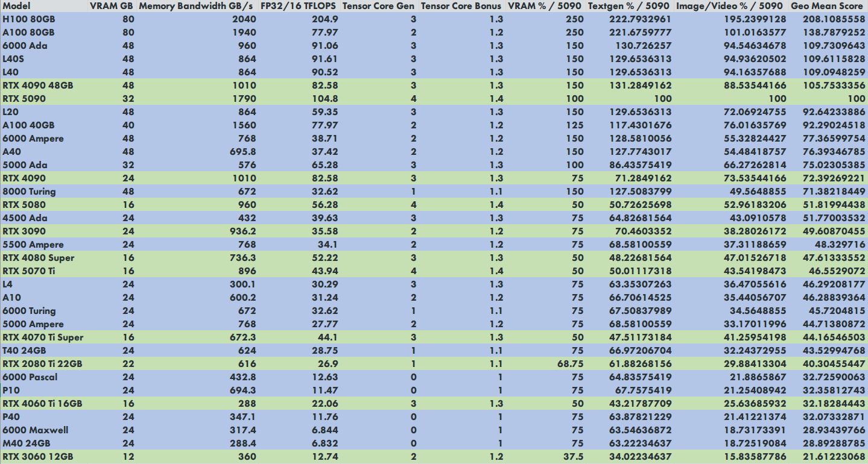This screenshot has width=868, height=464.
Task: Select the RTX 5070 Ti model cell
Action: pyautogui.click(x=30, y=271)
